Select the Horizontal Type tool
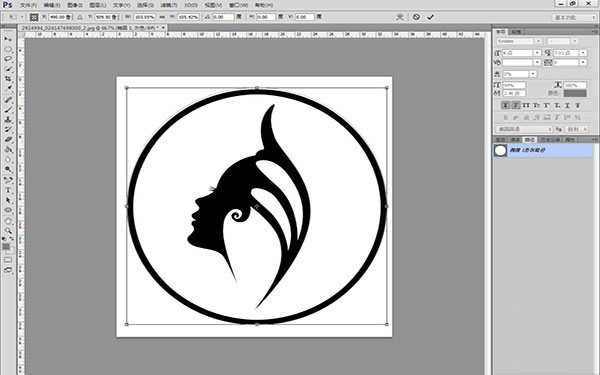This screenshot has width=600, height=375. click(8, 190)
